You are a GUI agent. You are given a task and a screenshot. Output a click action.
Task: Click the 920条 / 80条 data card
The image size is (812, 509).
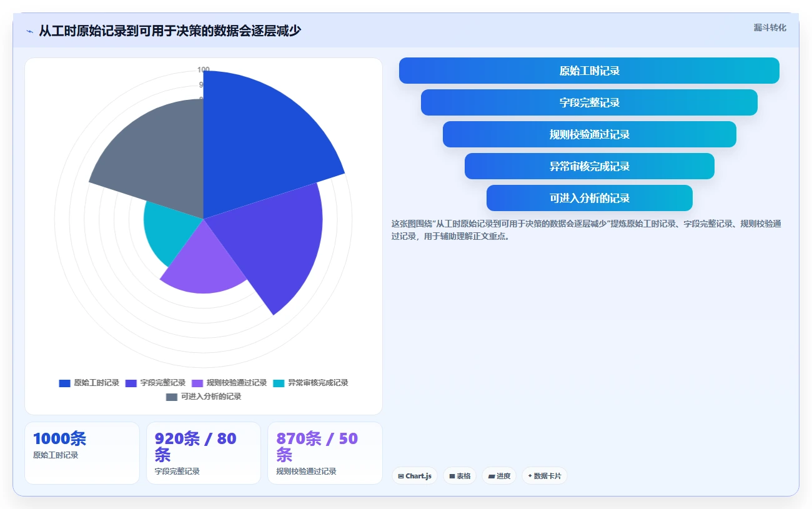click(204, 453)
